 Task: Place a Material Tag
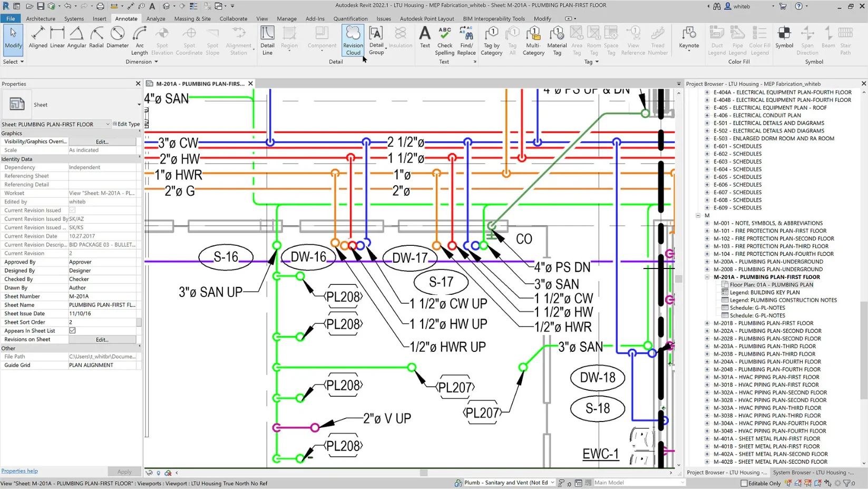557,41
